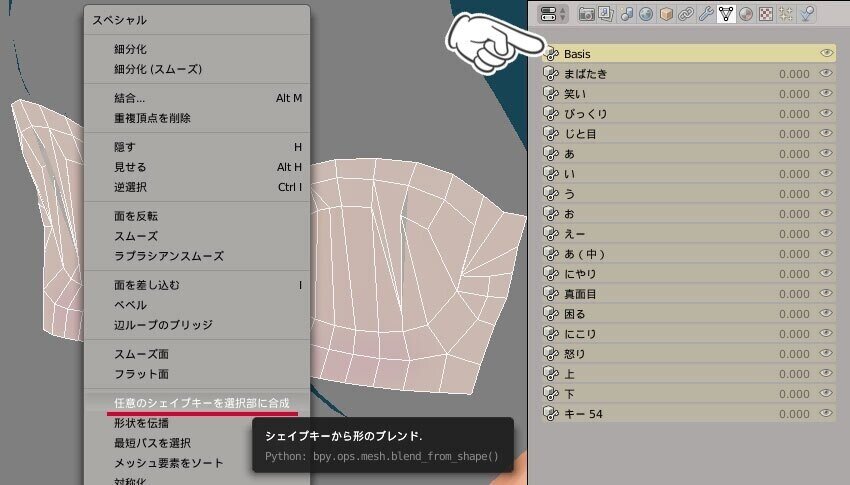Viewport: 850px width, 485px height.
Task: Toggle the eye icon on えー row
Action: pyautogui.click(x=826, y=233)
